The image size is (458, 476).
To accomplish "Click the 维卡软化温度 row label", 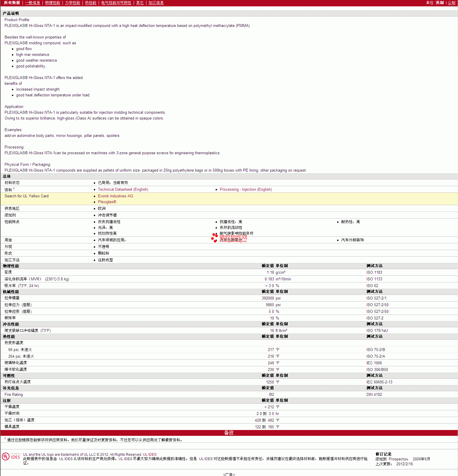I will point(16,370).
